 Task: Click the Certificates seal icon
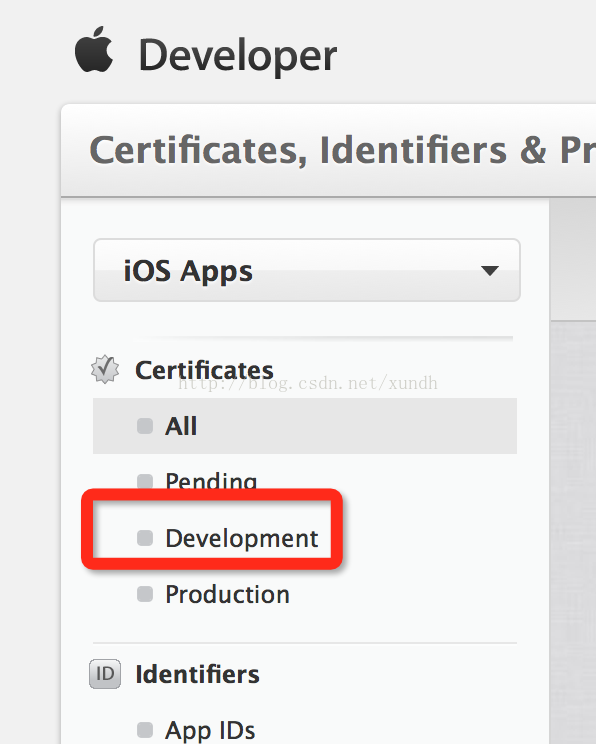point(105,370)
